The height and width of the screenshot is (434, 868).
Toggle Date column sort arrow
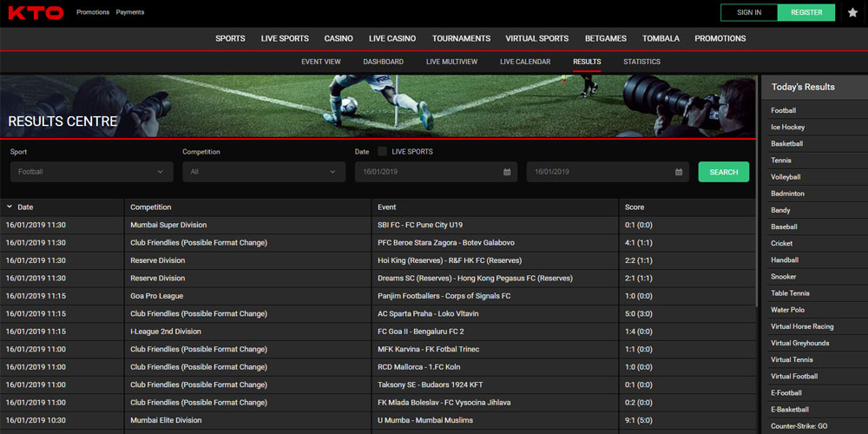10,207
